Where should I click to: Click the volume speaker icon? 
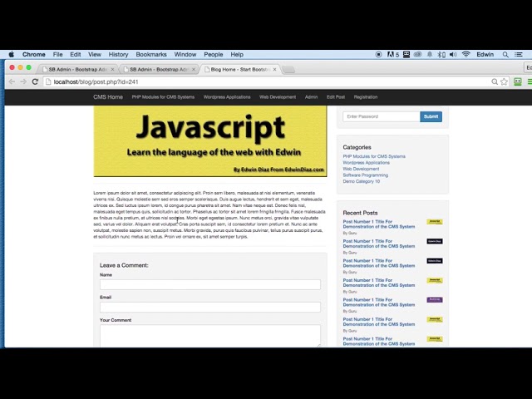452,54
